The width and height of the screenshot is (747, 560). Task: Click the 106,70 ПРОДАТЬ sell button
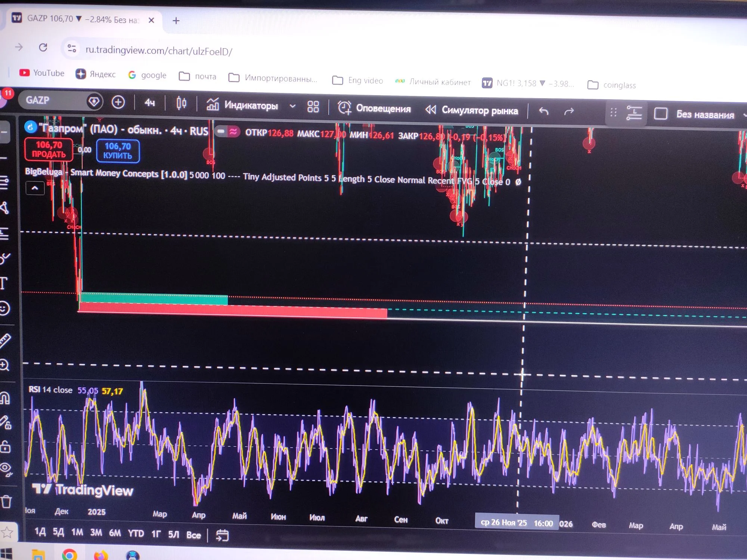(x=49, y=149)
